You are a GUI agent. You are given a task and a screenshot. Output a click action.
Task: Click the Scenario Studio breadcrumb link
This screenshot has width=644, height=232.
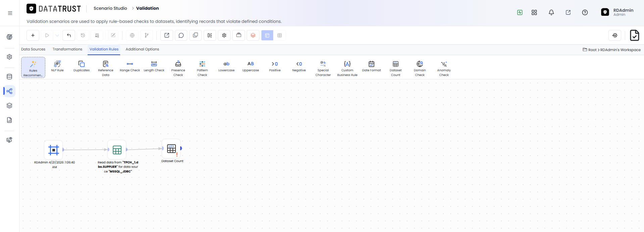pyautogui.click(x=110, y=8)
